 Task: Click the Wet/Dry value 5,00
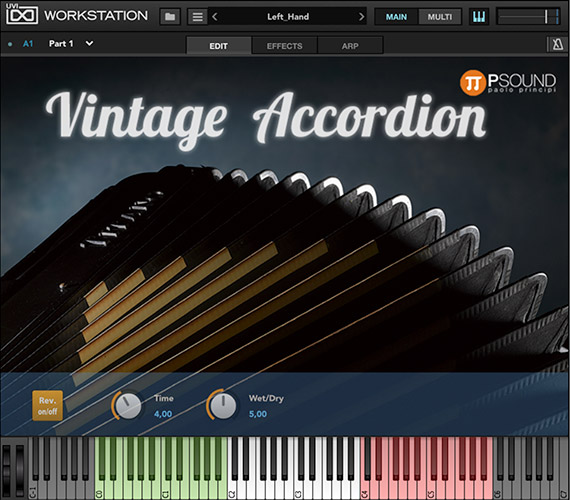coord(258,414)
